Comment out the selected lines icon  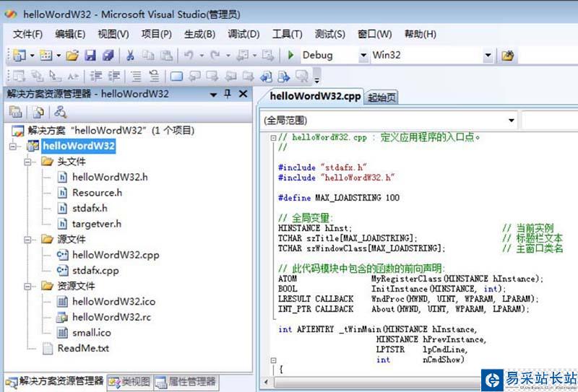137,77
